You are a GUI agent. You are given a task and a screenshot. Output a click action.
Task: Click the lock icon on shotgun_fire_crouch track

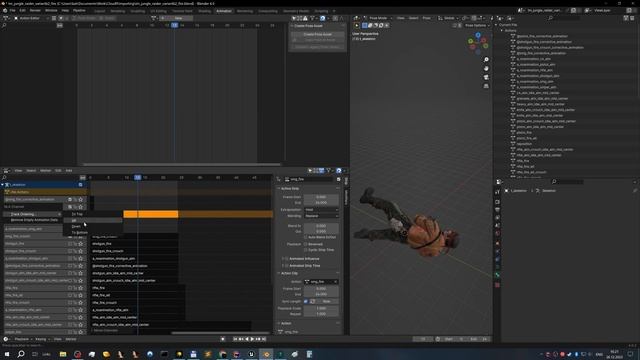coord(75,251)
